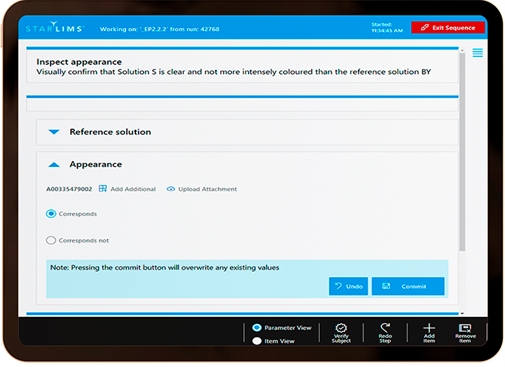Image resolution: width=505 pixels, height=367 pixels.
Task: Click the sample ID A00335479002
Action: pyautogui.click(x=69, y=189)
